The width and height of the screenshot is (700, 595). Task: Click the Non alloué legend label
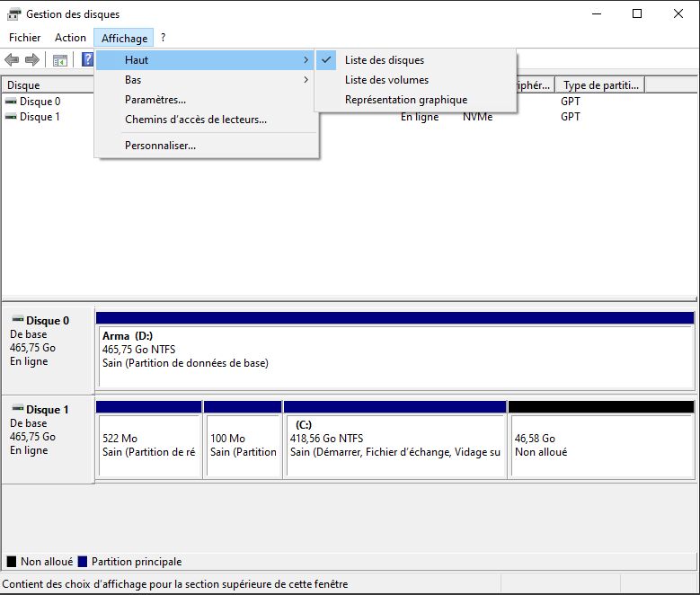pos(47,562)
